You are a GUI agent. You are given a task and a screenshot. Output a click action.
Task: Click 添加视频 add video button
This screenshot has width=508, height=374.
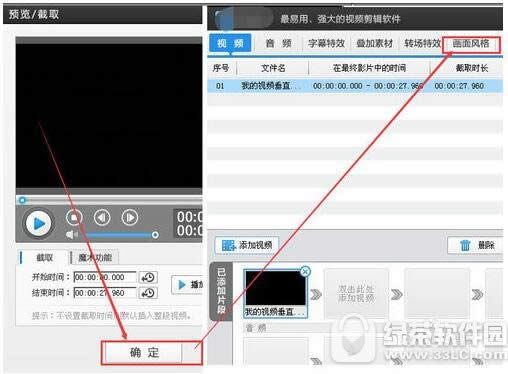247,245
